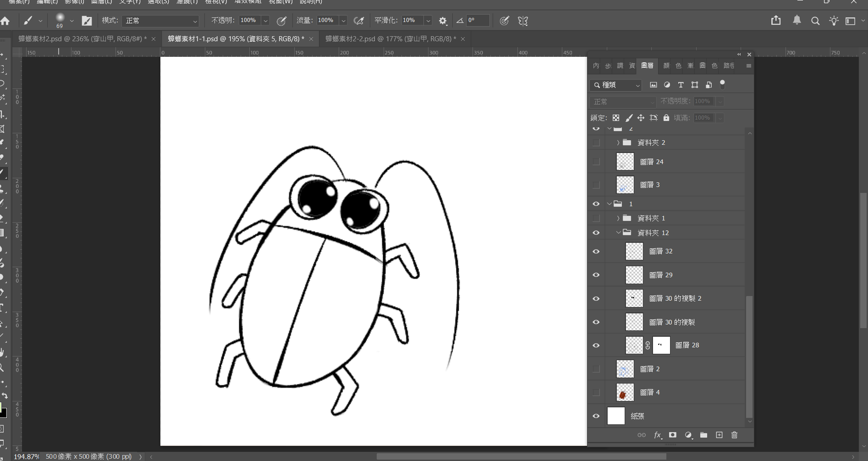Add a layer mask from panel bottom
868x461 pixels.
[673, 435]
